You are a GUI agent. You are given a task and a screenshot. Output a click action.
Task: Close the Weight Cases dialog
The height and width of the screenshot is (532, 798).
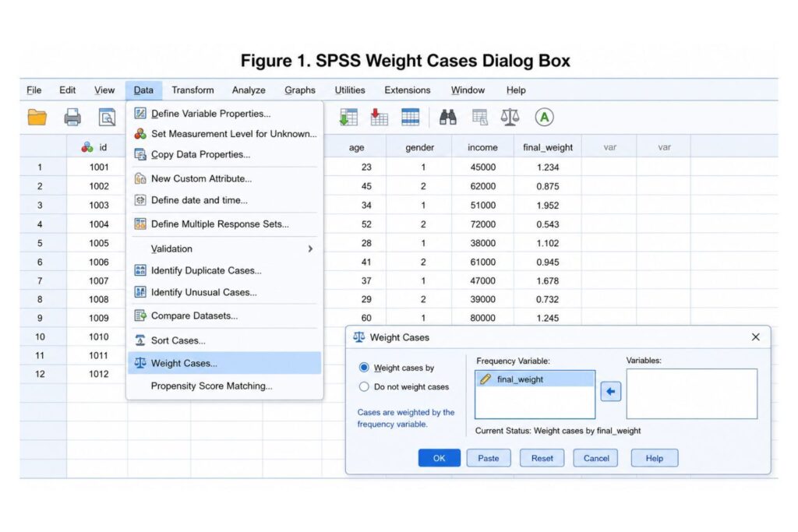pos(756,336)
